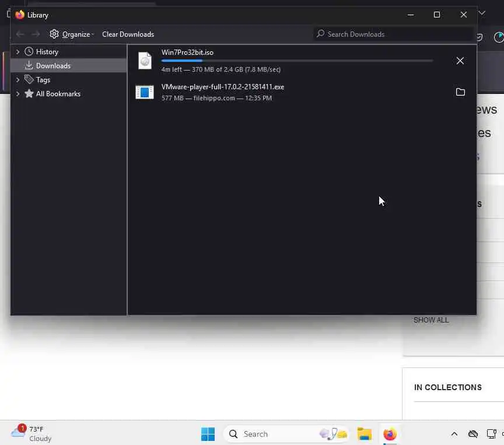The image size is (504, 445).
Task: Open the Windows Start menu
Action: click(208, 434)
